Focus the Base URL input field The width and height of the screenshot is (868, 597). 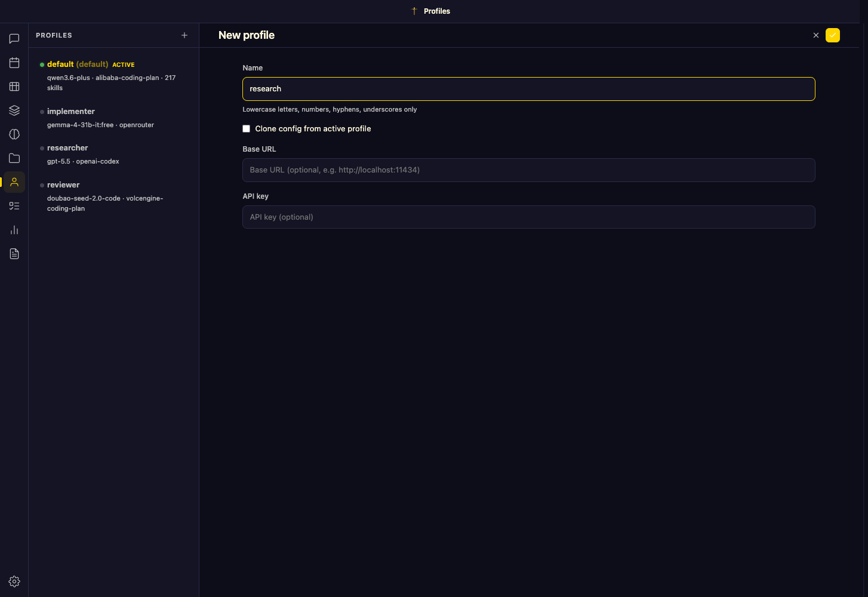point(528,170)
